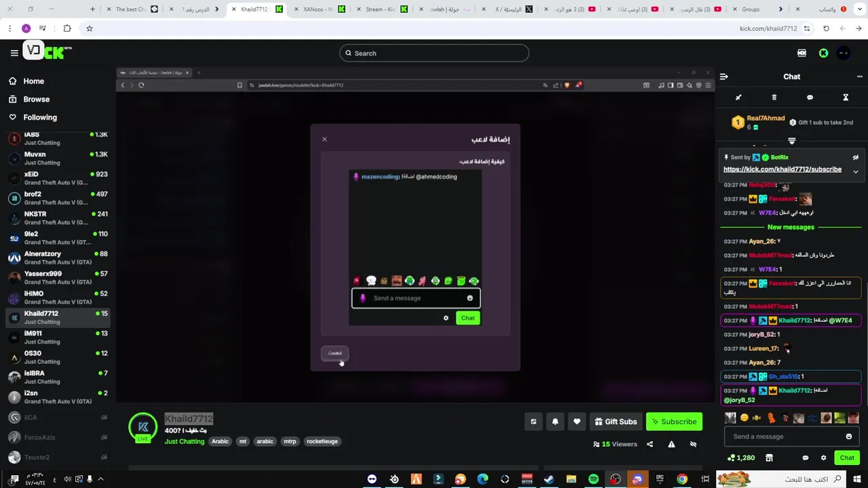This screenshot has height=488, width=868.
Task: Click the green Kick profile icon in header
Action: 823,53
